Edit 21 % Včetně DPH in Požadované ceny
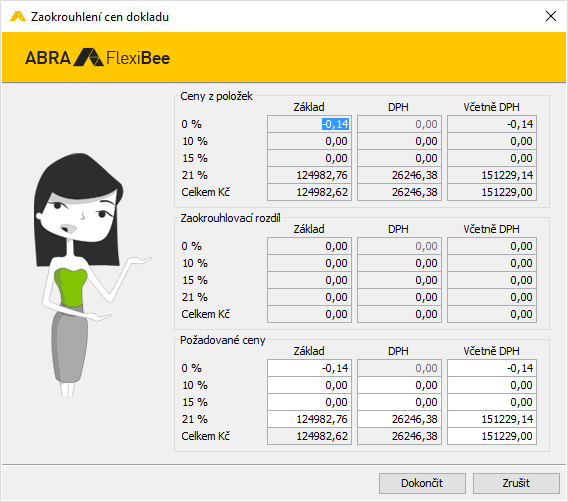 coord(492,419)
